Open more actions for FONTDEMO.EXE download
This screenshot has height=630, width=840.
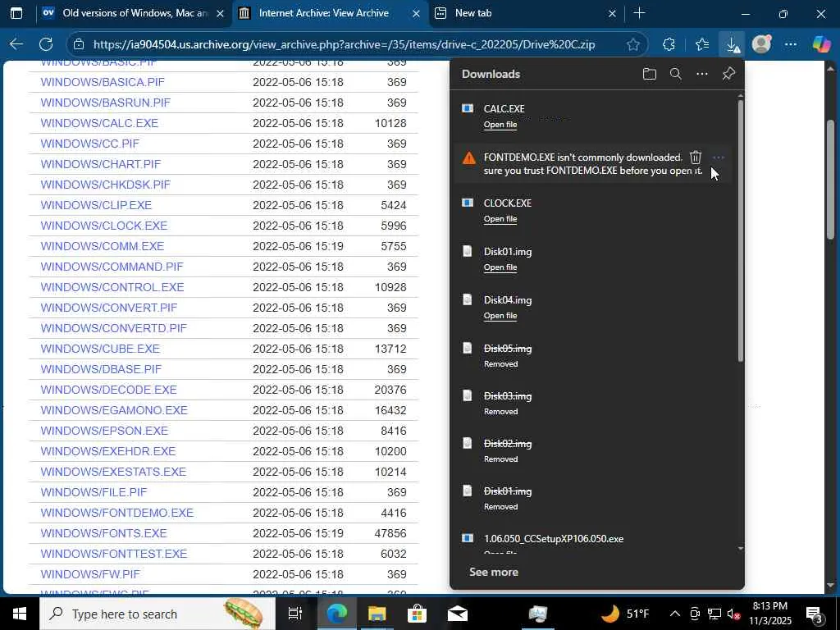click(x=719, y=157)
